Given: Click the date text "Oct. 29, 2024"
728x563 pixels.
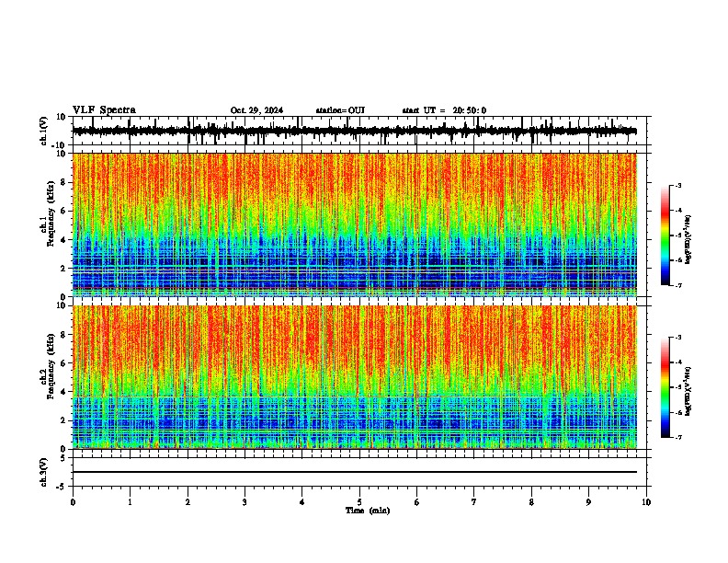Looking at the screenshot, I should tap(256, 110).
